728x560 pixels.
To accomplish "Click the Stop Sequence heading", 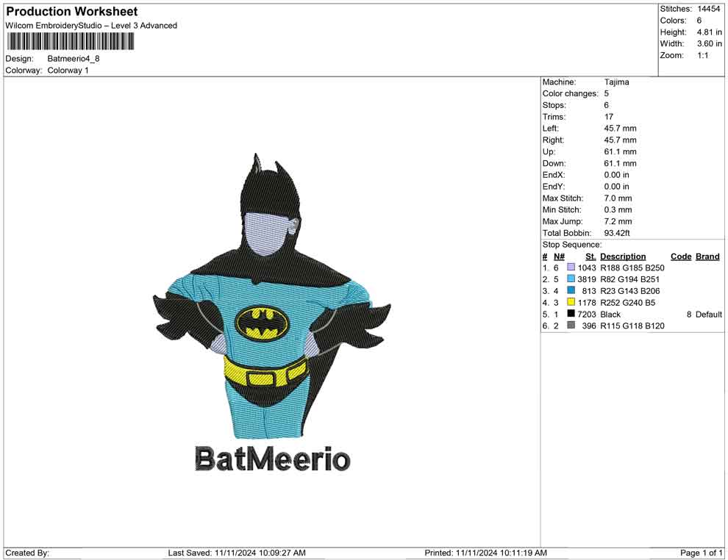I will 572,245.
